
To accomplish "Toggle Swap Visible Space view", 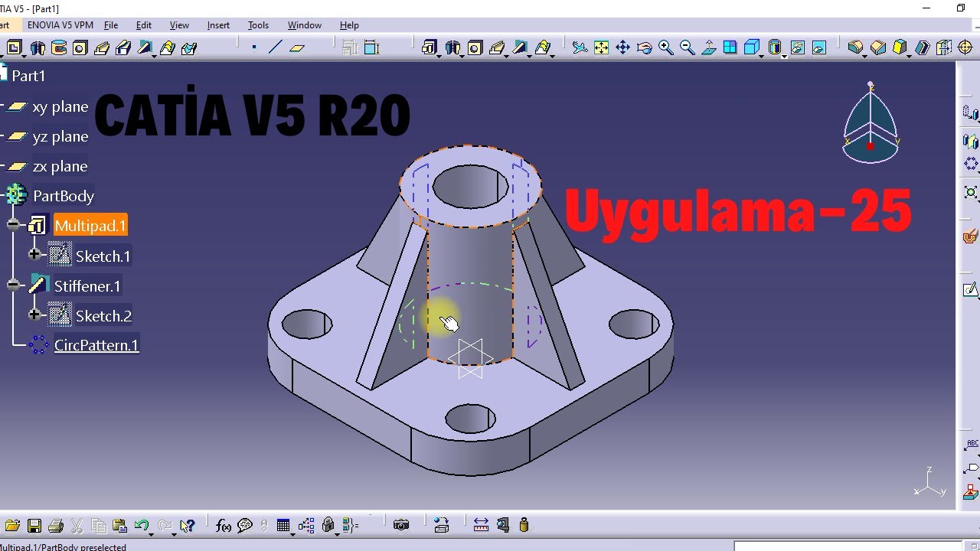I will [x=819, y=47].
